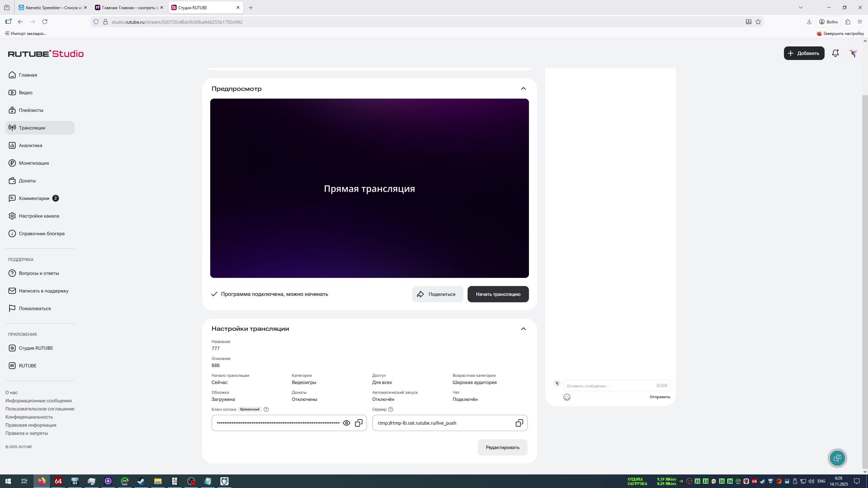Open the notifications bell
The height and width of the screenshot is (488, 868).
tap(835, 53)
